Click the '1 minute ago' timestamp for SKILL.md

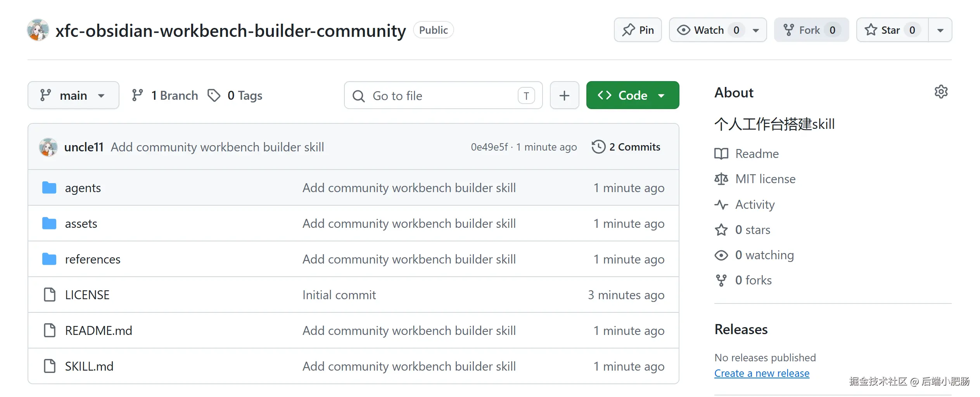[629, 366]
